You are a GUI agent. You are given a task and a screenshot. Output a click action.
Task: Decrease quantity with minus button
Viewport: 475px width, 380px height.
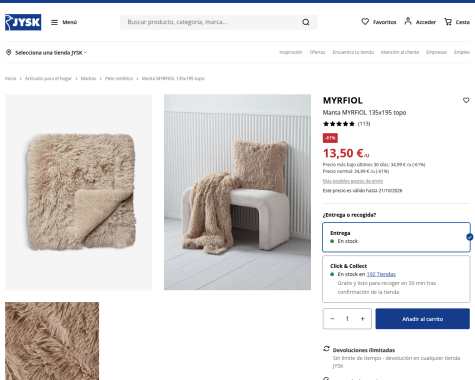(x=332, y=319)
